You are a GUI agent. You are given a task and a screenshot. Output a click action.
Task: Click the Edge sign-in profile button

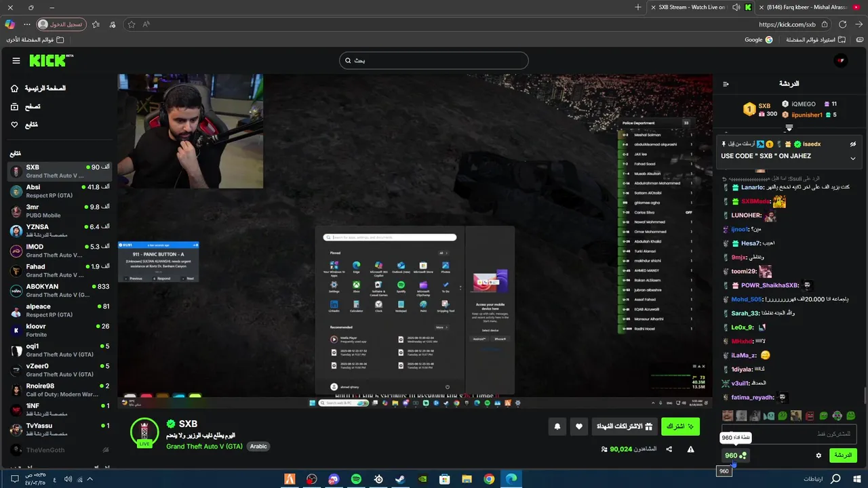coord(62,24)
